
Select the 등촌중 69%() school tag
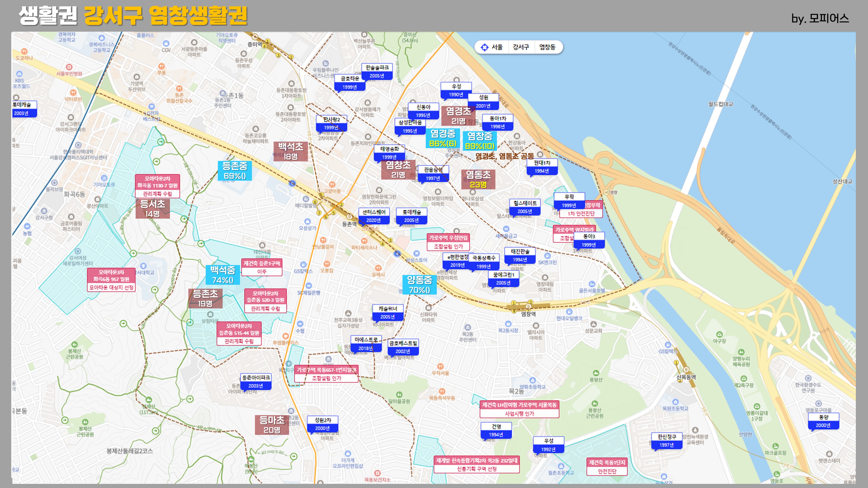(235, 170)
